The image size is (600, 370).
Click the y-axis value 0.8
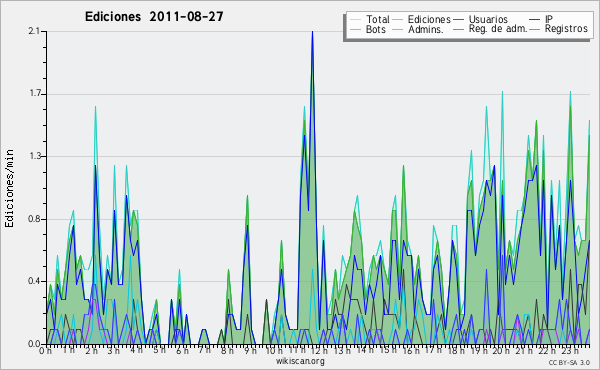(x=34, y=219)
